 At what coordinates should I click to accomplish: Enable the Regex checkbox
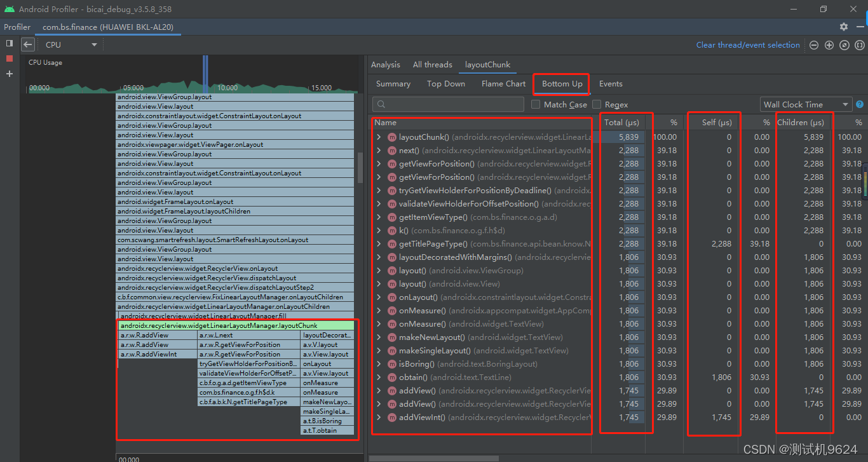(x=597, y=104)
